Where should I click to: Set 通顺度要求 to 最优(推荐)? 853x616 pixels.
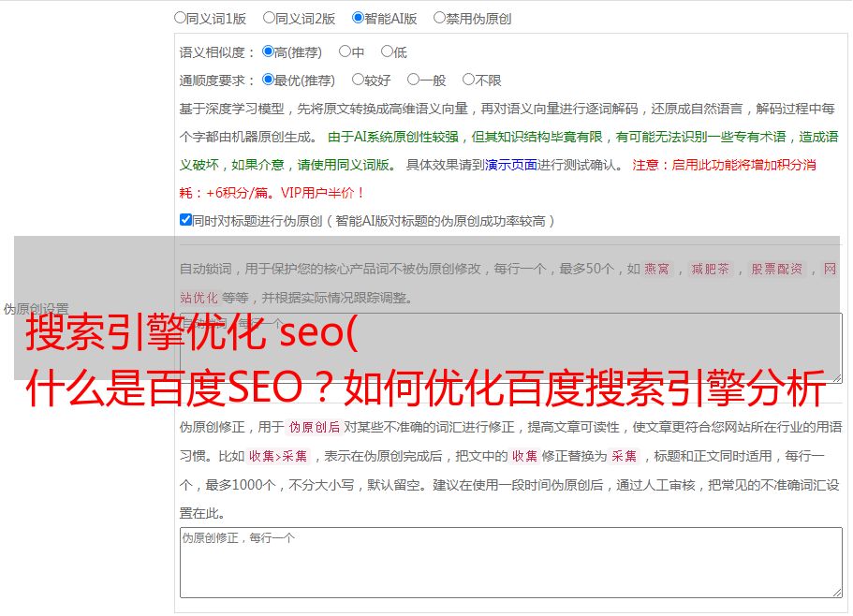coord(268,80)
